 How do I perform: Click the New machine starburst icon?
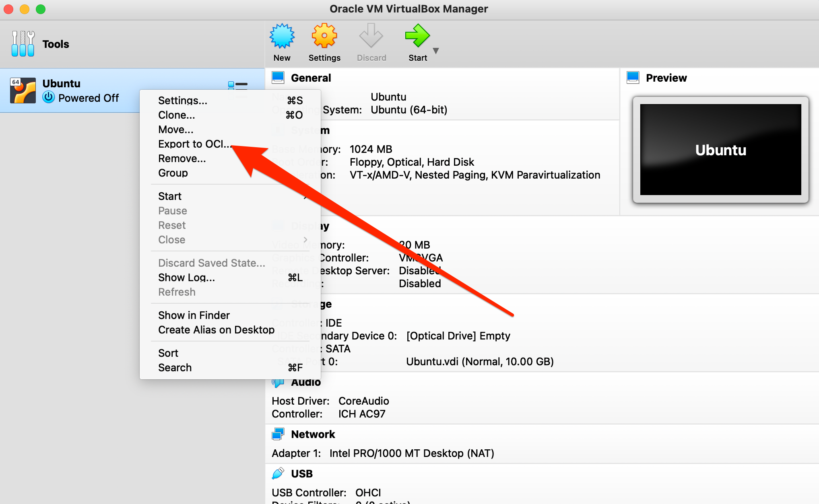point(282,36)
